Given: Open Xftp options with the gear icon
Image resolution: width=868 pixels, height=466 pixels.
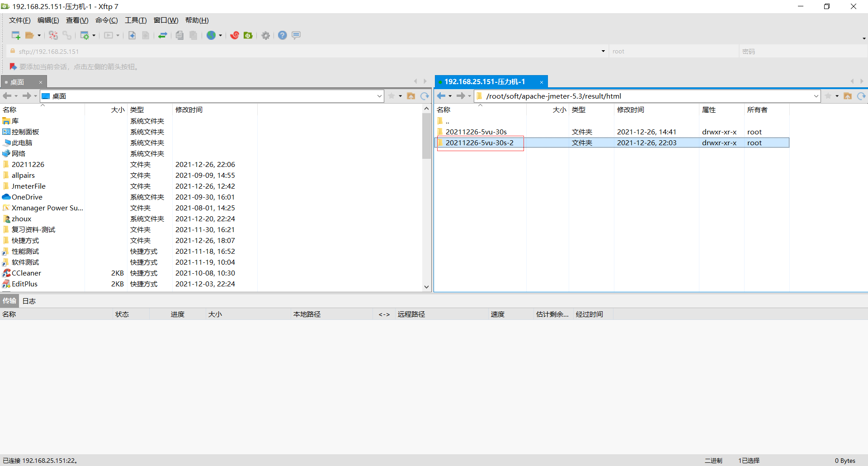Looking at the screenshot, I should point(266,35).
